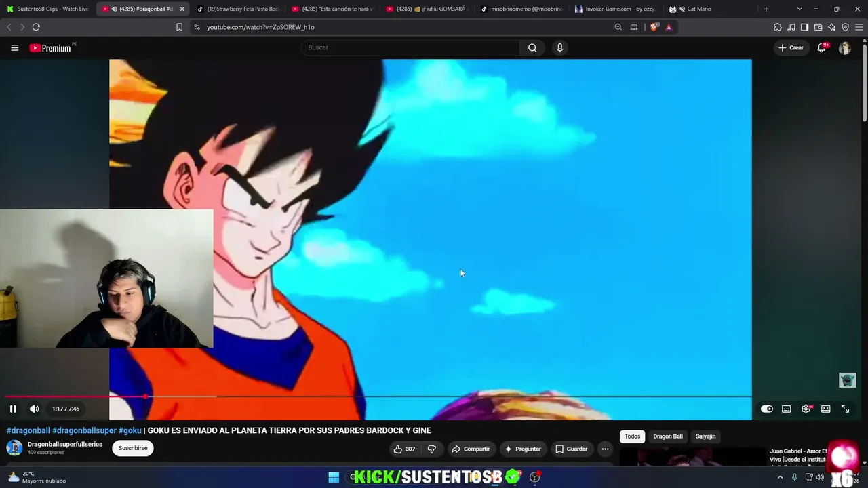868x488 pixels.
Task: Select the Todos filter chip
Action: point(633,436)
